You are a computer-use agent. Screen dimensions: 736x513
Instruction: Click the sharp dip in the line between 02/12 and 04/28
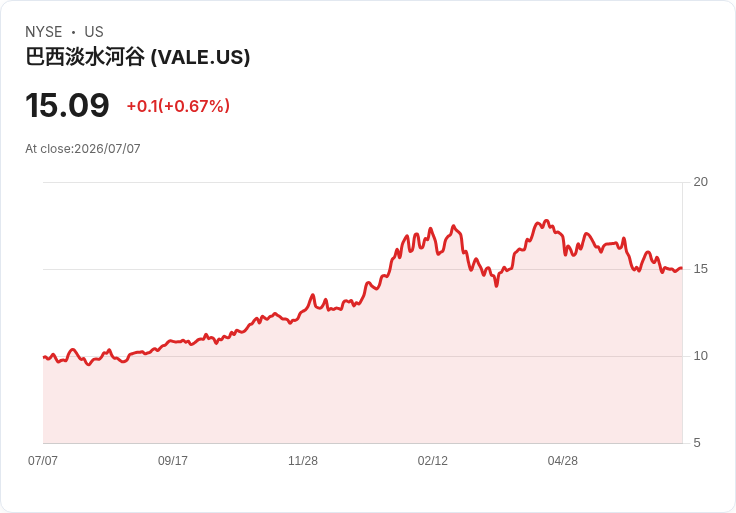[496, 285]
